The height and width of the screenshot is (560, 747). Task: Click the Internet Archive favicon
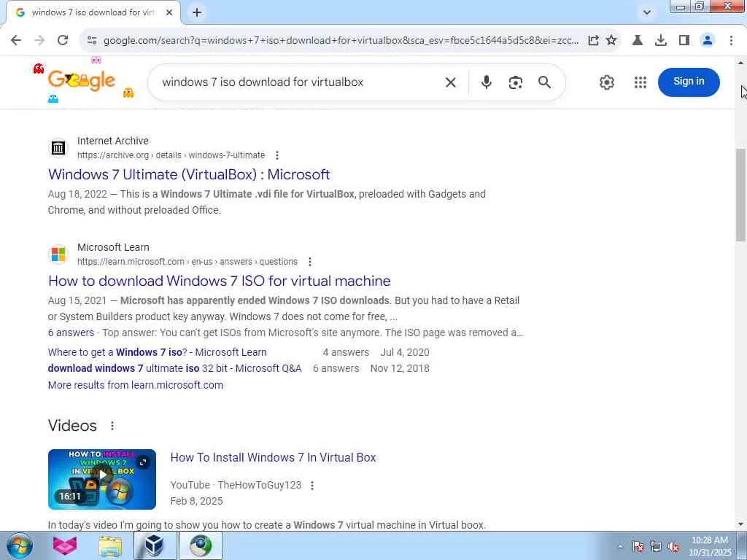tap(58, 147)
